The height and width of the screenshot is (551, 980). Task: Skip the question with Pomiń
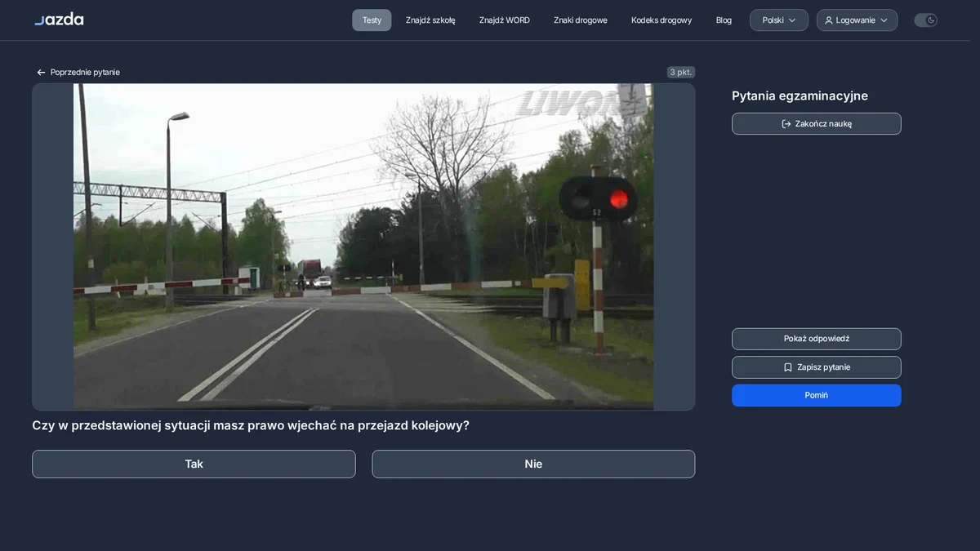[x=817, y=395]
